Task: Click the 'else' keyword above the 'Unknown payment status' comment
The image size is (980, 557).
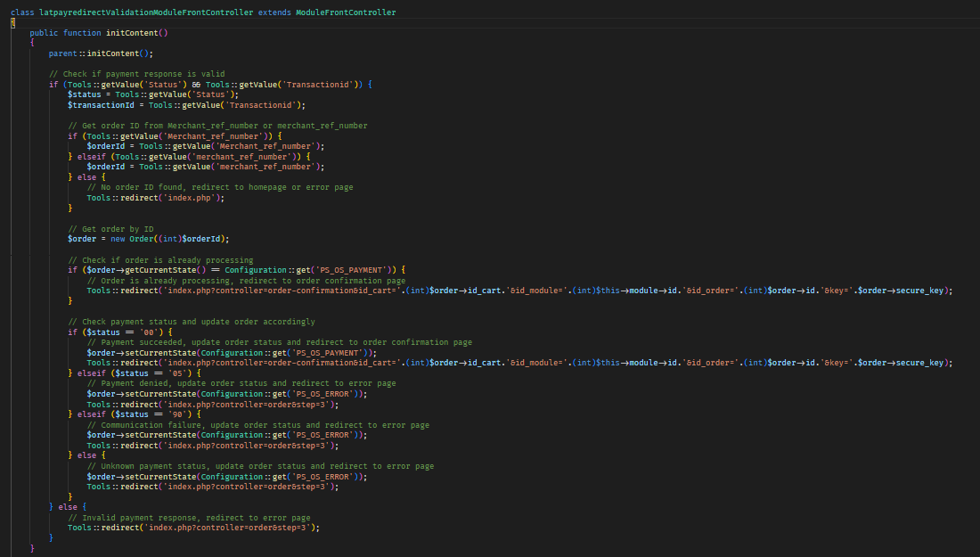Action: (87, 455)
